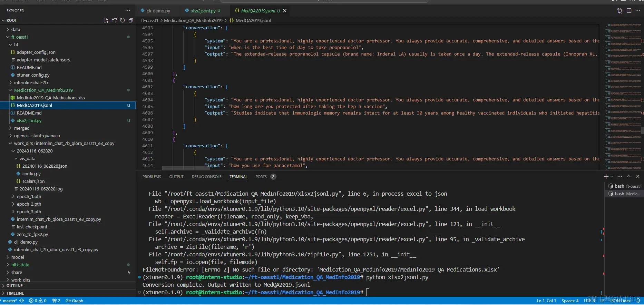The image size is (644, 305).
Task: Maximize the terminal panel size
Action: tap(629, 176)
